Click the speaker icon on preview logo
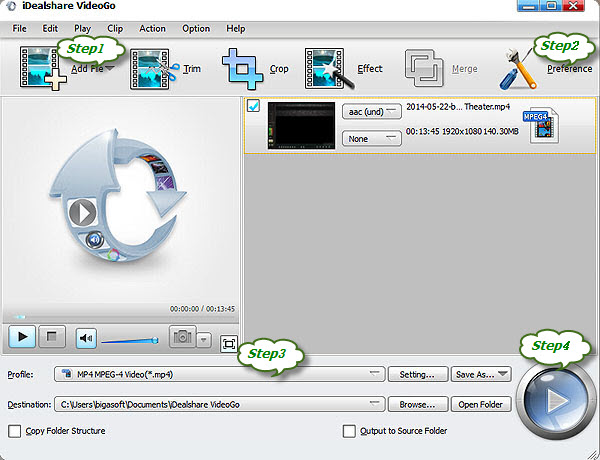 (95, 240)
